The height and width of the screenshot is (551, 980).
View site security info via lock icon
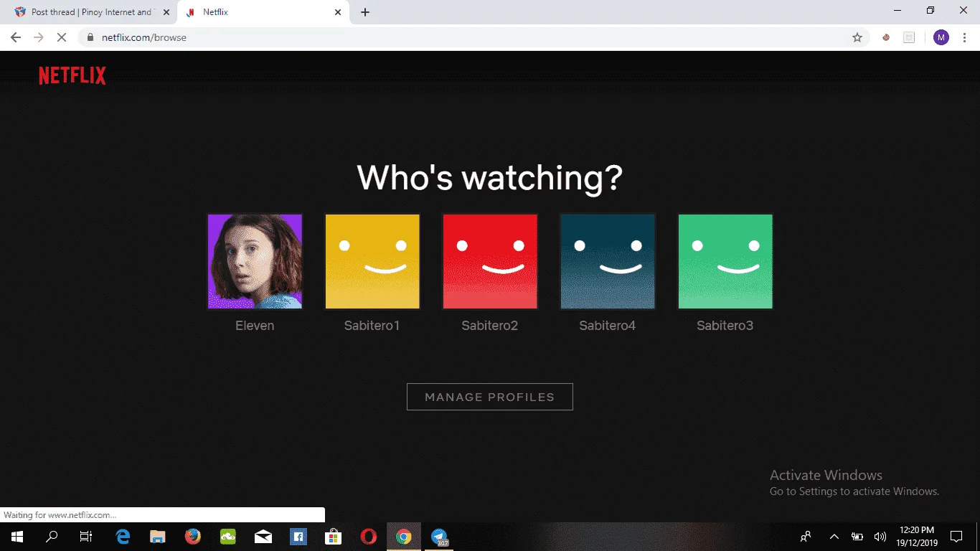pyautogui.click(x=90, y=37)
